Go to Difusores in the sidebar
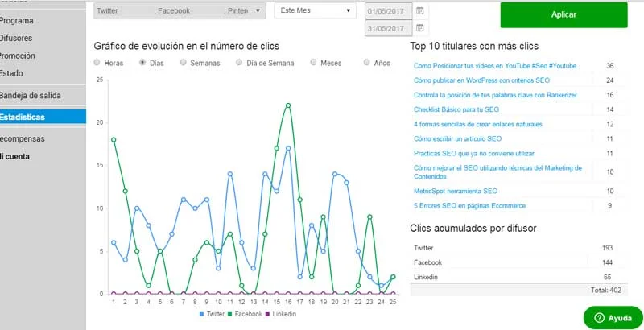 point(15,38)
